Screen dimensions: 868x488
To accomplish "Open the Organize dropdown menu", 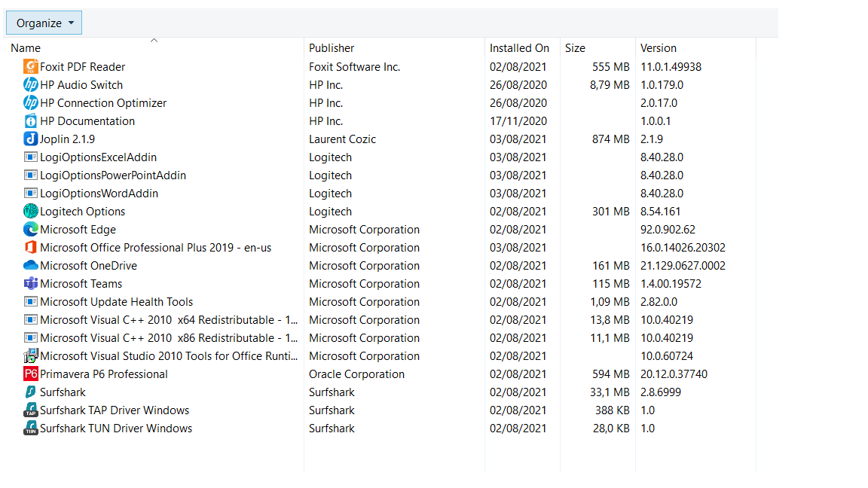I will point(44,23).
